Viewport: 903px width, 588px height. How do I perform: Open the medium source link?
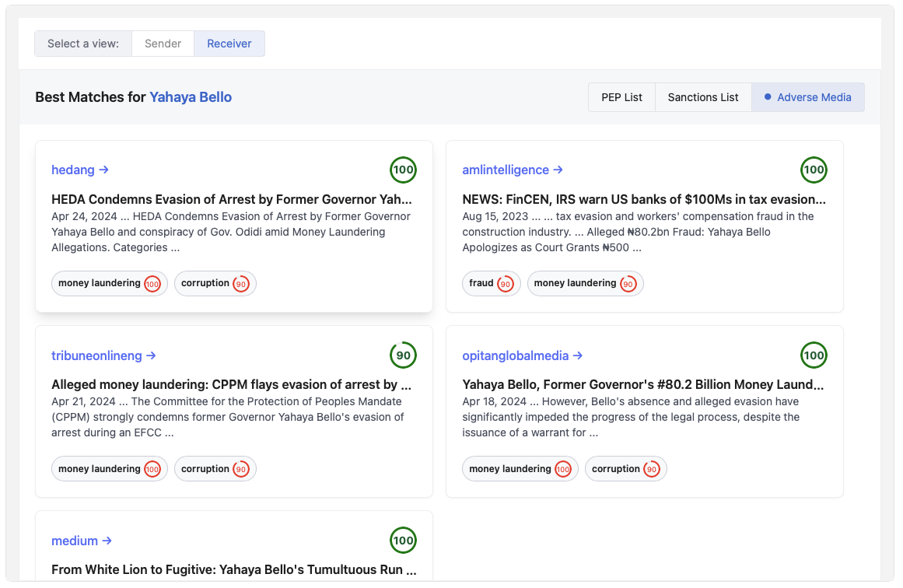(81, 541)
